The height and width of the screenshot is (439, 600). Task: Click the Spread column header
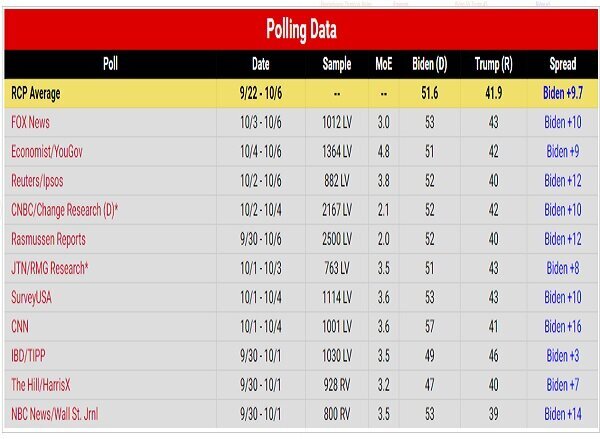(x=563, y=64)
